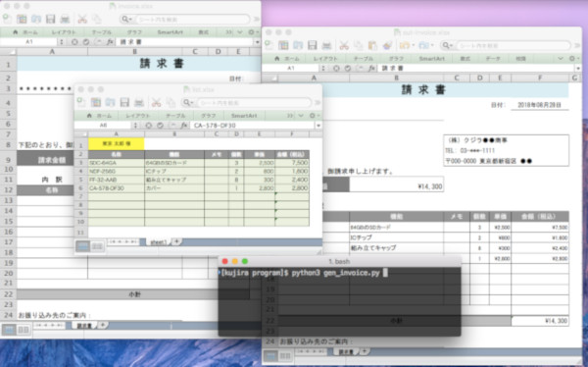Open データ tab in out-invoice.xlsx ribbon
Viewport: 588px width, 367px height.
pyautogui.click(x=493, y=59)
